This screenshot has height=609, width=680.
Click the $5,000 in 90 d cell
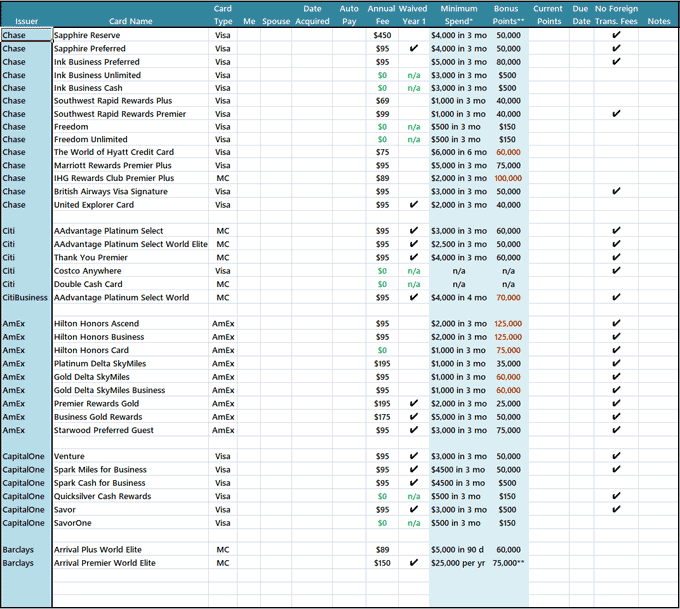coord(459,550)
